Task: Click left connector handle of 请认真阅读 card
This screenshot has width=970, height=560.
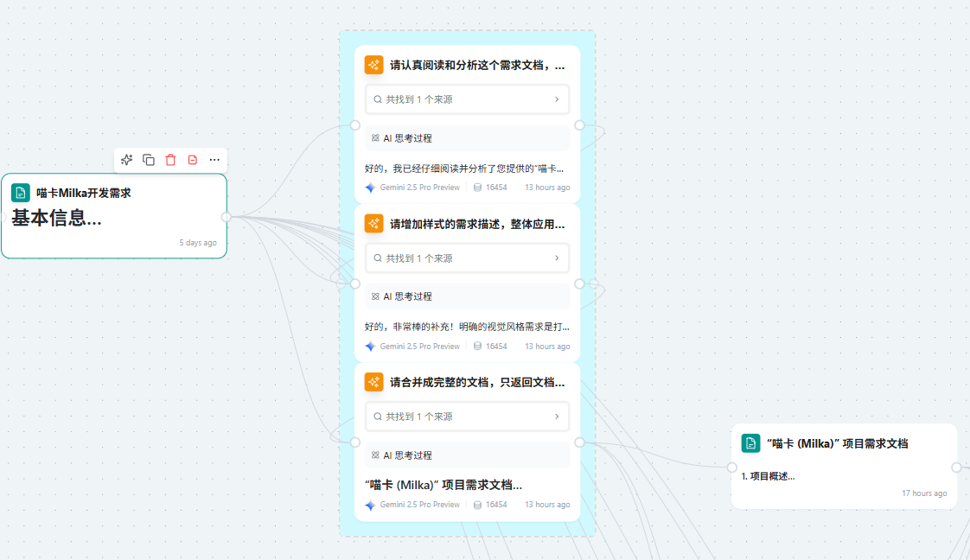Action: 355,124
